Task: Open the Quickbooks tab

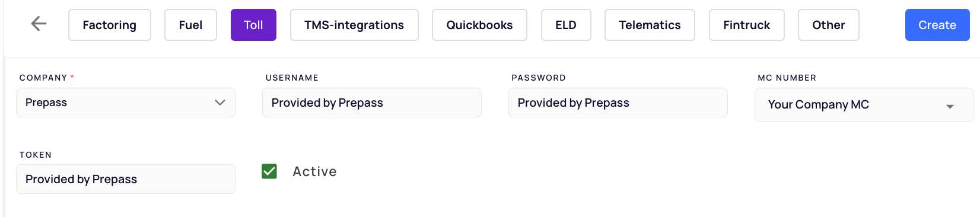Action: 479,25
